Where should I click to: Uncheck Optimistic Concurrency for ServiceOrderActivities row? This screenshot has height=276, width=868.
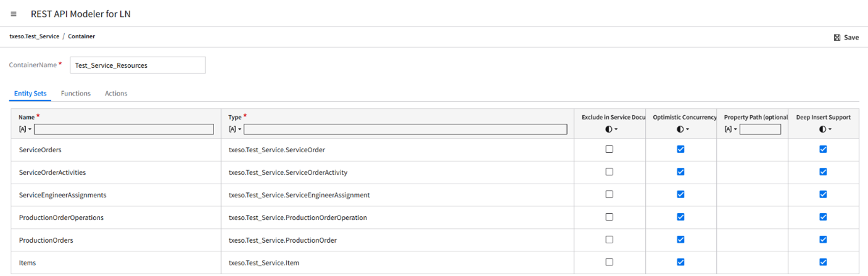point(680,172)
